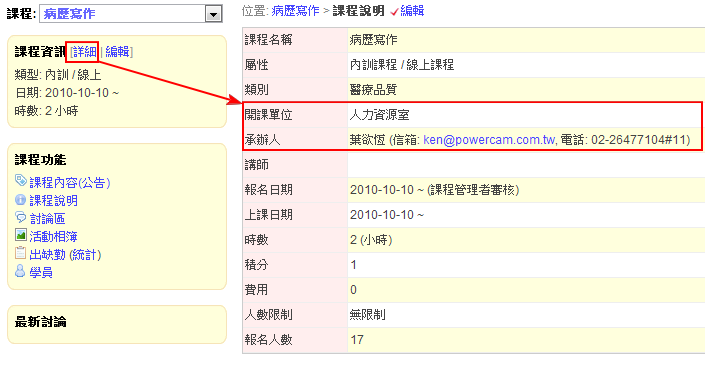Open the 討論區 link

pyautogui.click(x=48, y=218)
